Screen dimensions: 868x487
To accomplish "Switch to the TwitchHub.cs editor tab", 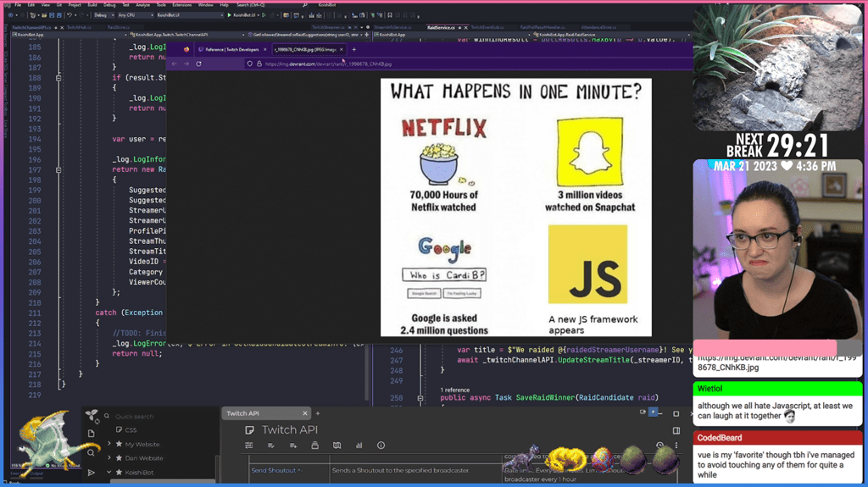I will 79,27.
